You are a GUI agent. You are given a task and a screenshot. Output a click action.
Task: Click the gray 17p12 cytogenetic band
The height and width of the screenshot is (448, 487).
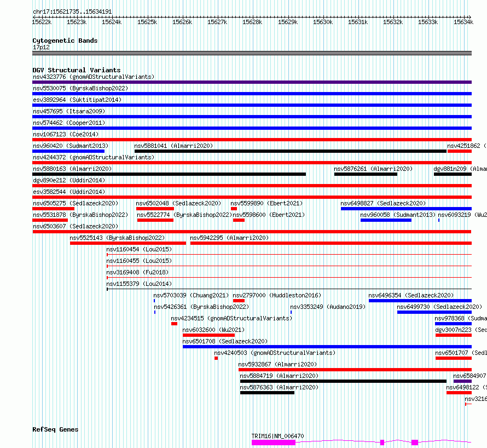[x=252, y=53]
